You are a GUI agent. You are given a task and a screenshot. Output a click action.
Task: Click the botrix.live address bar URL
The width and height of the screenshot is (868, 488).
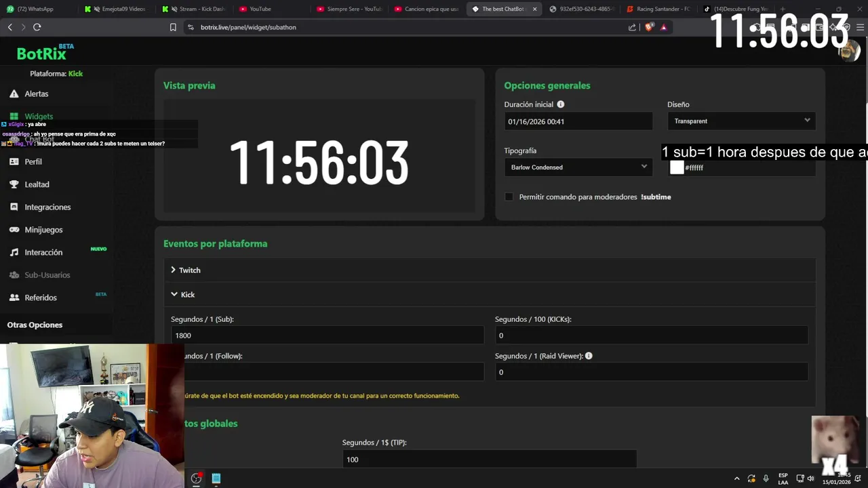tap(248, 27)
